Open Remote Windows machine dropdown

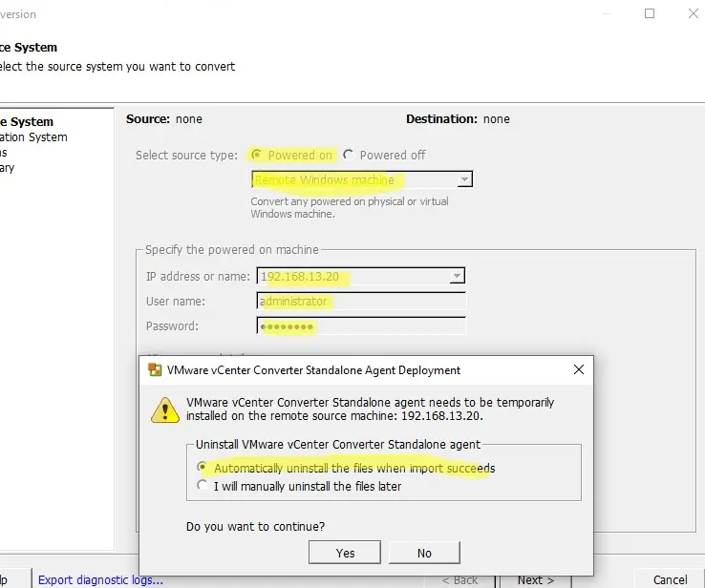(362, 179)
